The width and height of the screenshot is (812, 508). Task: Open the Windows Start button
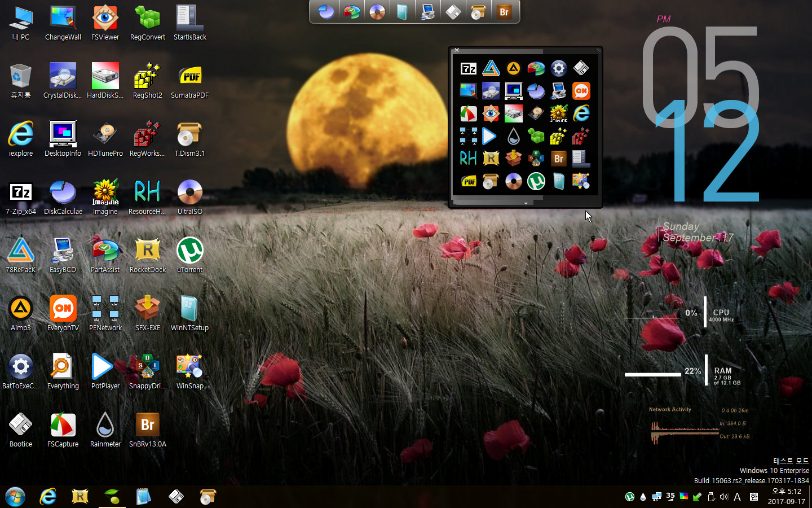pos(15,497)
